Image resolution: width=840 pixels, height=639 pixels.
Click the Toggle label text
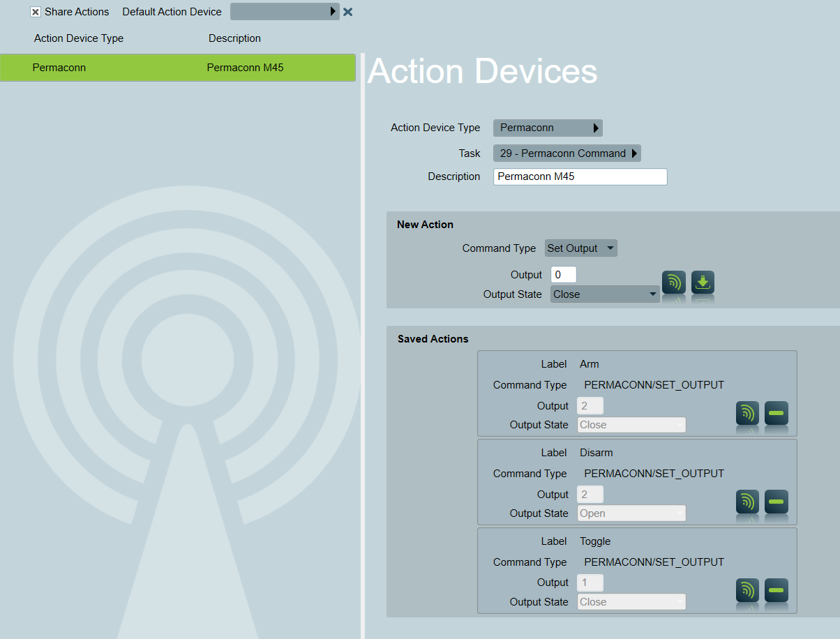(595, 541)
